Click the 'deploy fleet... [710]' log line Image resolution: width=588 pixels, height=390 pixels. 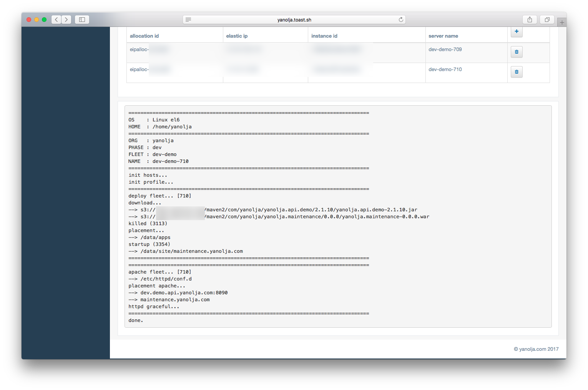[x=160, y=196]
